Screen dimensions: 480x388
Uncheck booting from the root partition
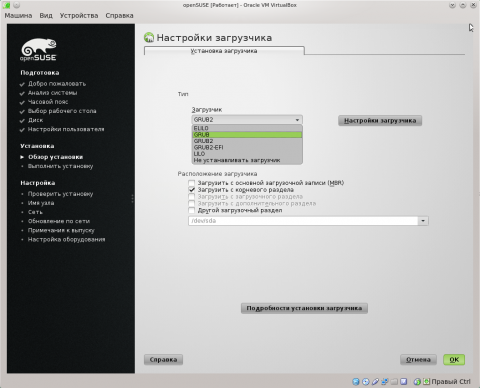click(192, 190)
